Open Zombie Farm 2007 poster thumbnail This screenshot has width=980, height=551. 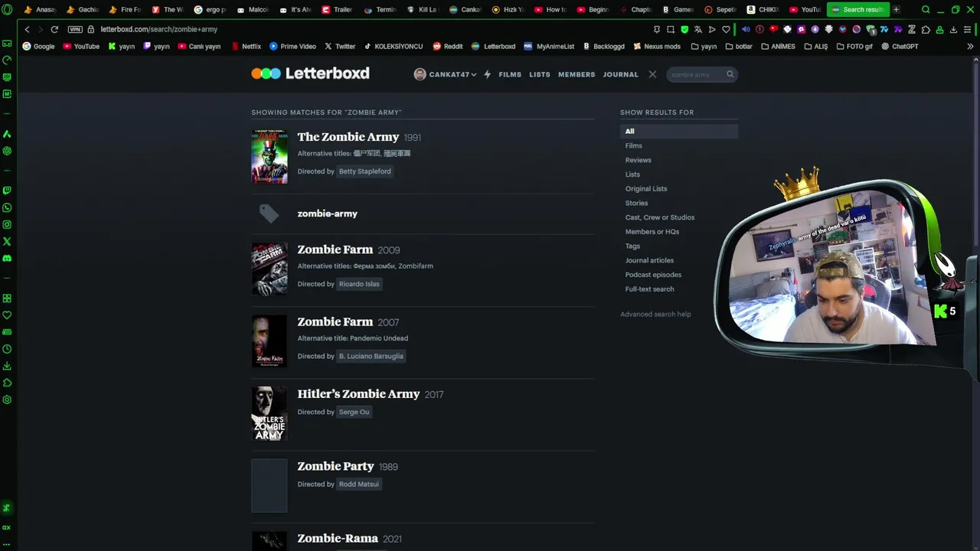point(269,341)
